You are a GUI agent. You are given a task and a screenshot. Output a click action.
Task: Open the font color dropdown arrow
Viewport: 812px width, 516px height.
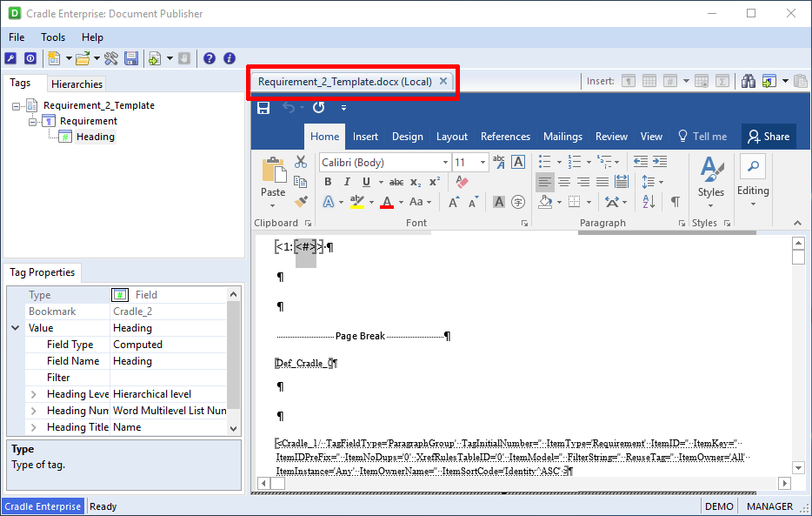pyautogui.click(x=401, y=202)
